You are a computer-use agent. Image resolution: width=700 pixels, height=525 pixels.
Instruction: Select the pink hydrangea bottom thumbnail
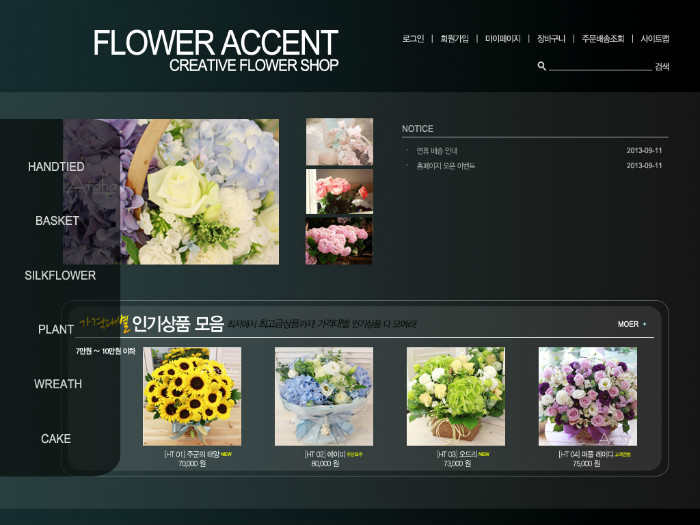(x=339, y=241)
